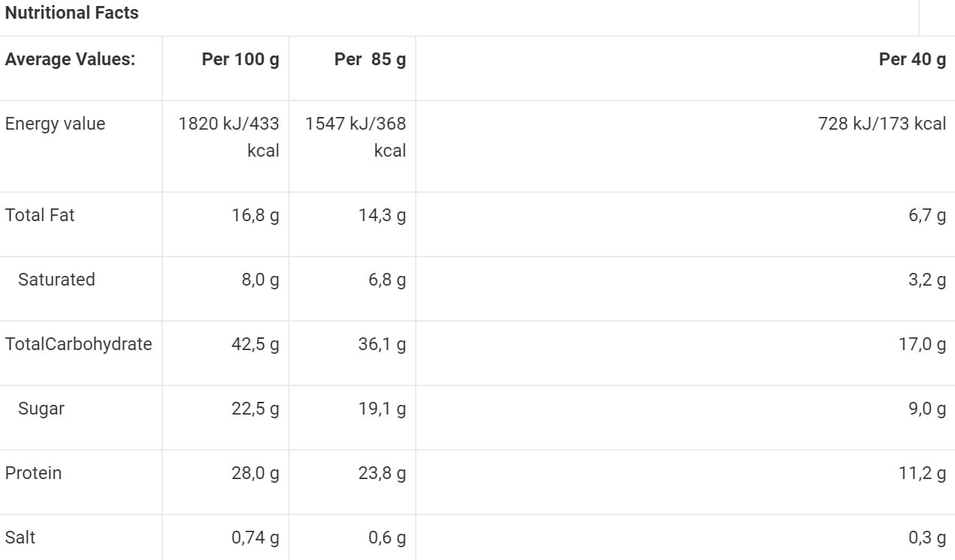Click the 6,8 g saturated fat value
This screenshot has width=955, height=560.
pos(386,280)
